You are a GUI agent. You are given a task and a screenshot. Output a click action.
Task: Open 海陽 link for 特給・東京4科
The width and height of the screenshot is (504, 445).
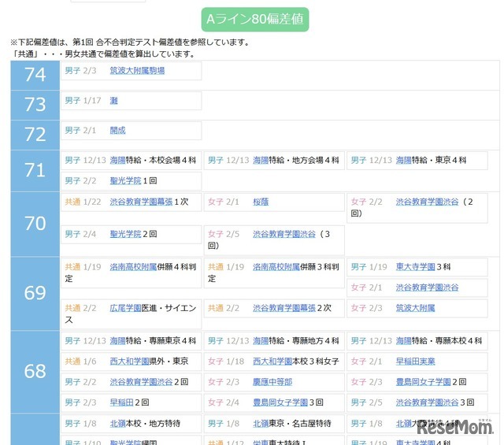404,160
